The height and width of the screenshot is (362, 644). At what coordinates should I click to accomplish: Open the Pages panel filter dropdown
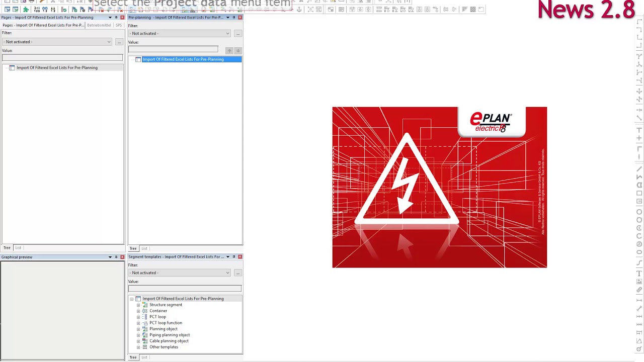[x=109, y=42]
